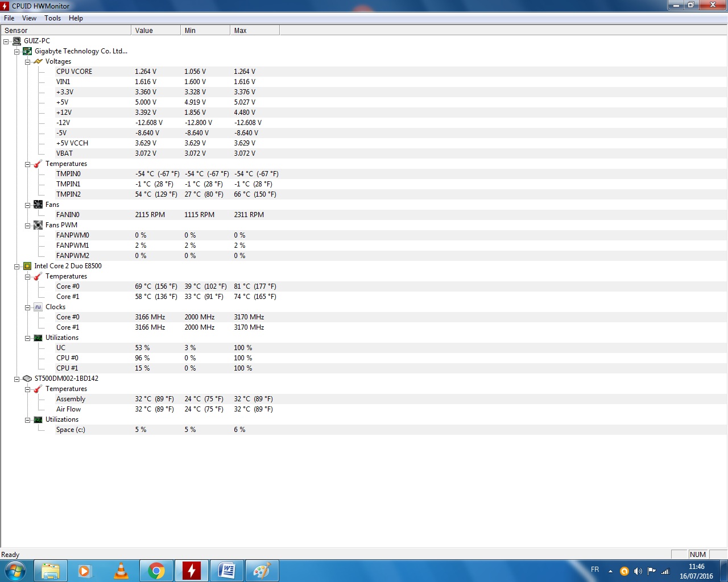Click the HWMonitor title bar icon
728x582 pixels.
tap(5, 6)
